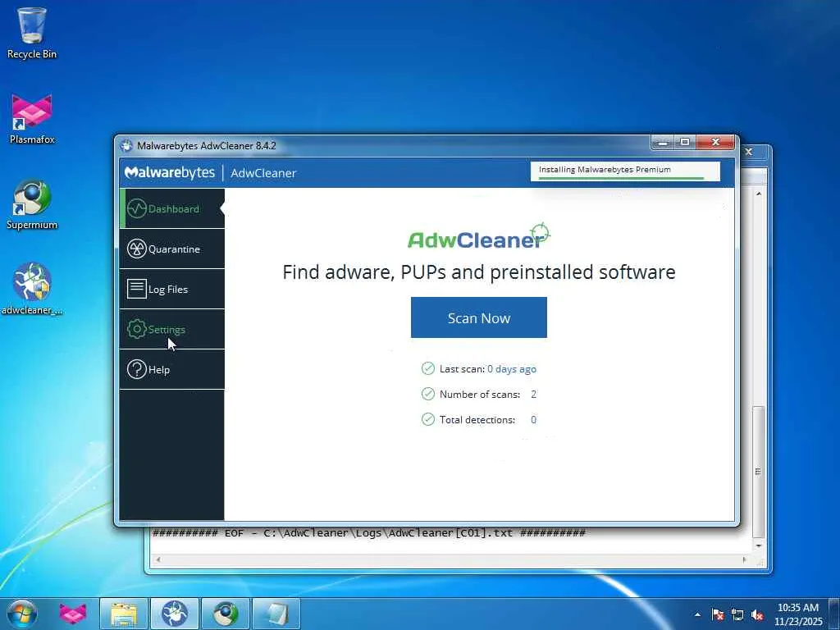840x630 pixels.
Task: Click the Log Files document icon
Action: 137,289
